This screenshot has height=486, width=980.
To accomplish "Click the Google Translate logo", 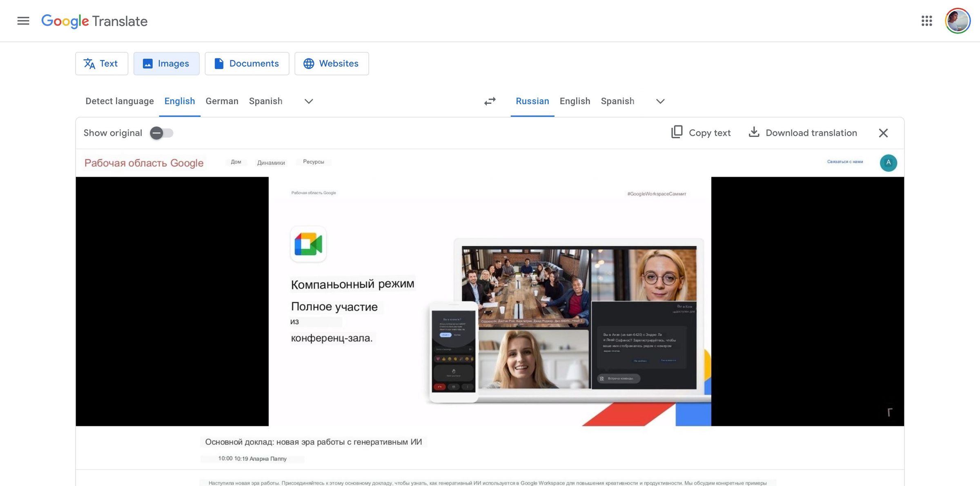I will 94,21.
